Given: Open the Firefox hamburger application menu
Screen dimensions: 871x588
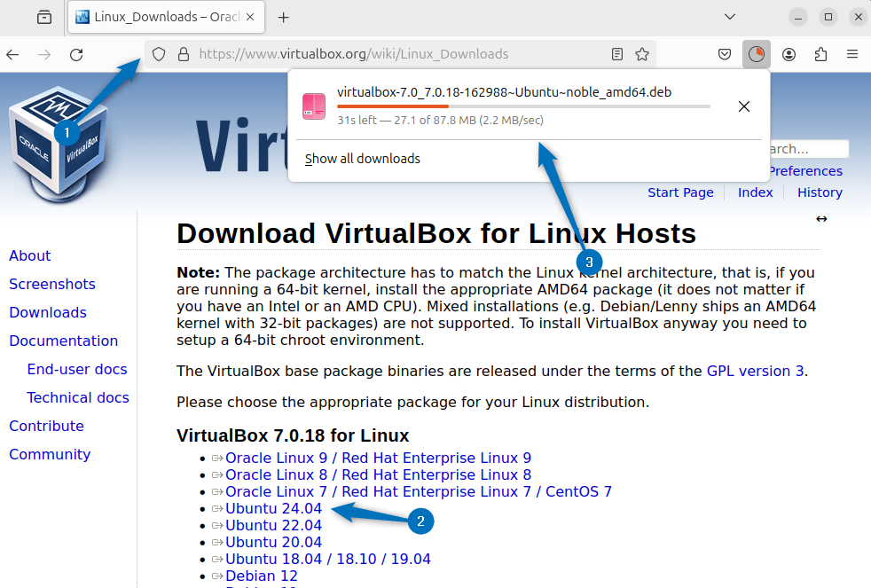Looking at the screenshot, I should [x=852, y=54].
